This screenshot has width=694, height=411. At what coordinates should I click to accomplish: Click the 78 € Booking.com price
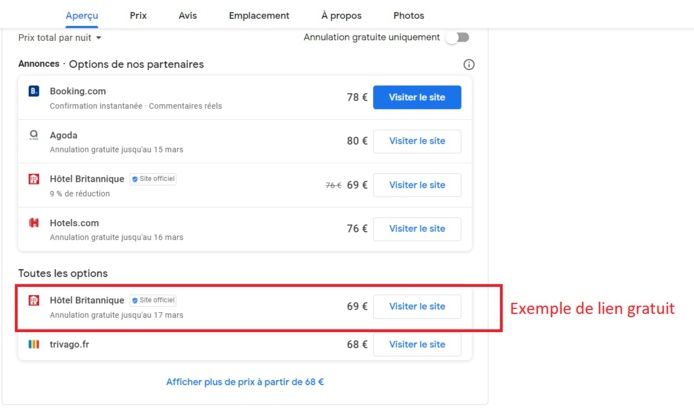357,97
